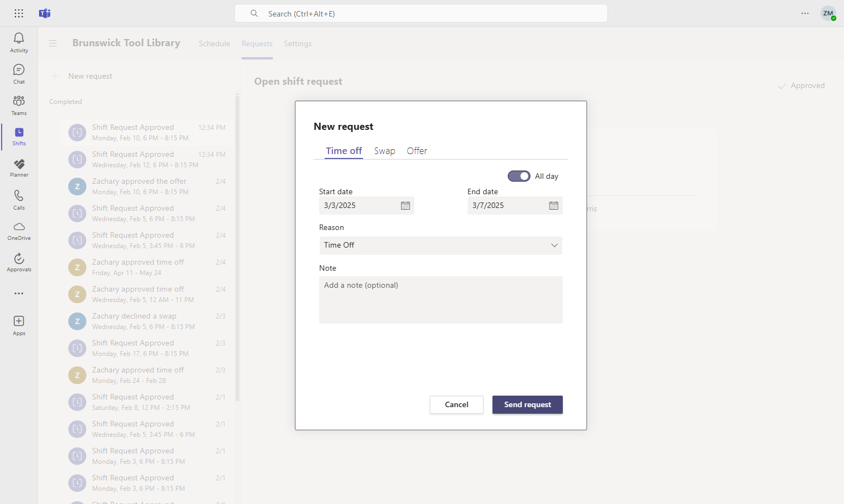Open Start date calendar picker icon
The width and height of the screenshot is (844, 504).
coord(405,206)
